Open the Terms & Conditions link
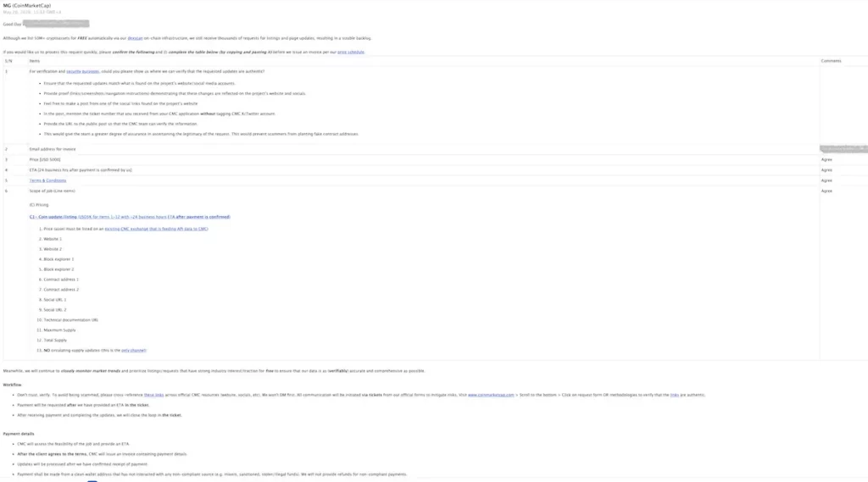Screen dimensions: 868x482 pyautogui.click(x=47, y=180)
